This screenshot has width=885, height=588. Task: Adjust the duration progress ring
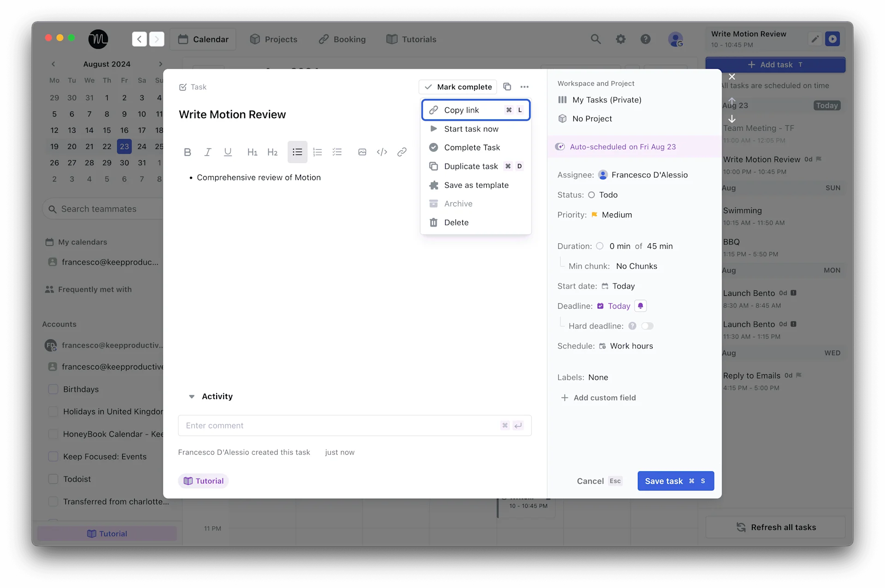(600, 246)
